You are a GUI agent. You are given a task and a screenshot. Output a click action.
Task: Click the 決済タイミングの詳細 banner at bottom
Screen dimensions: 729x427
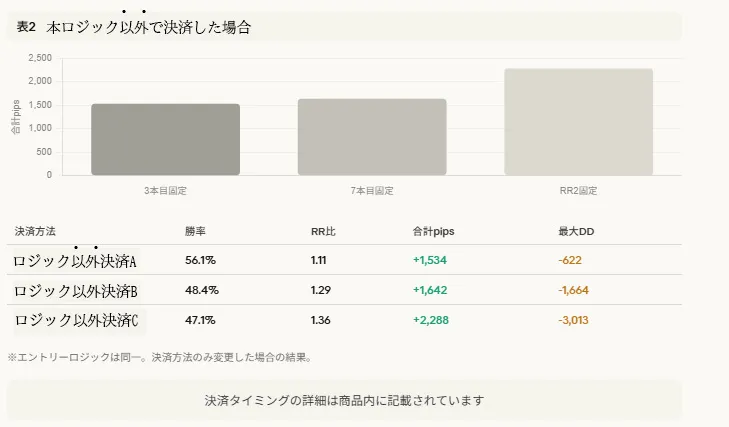[x=344, y=400]
